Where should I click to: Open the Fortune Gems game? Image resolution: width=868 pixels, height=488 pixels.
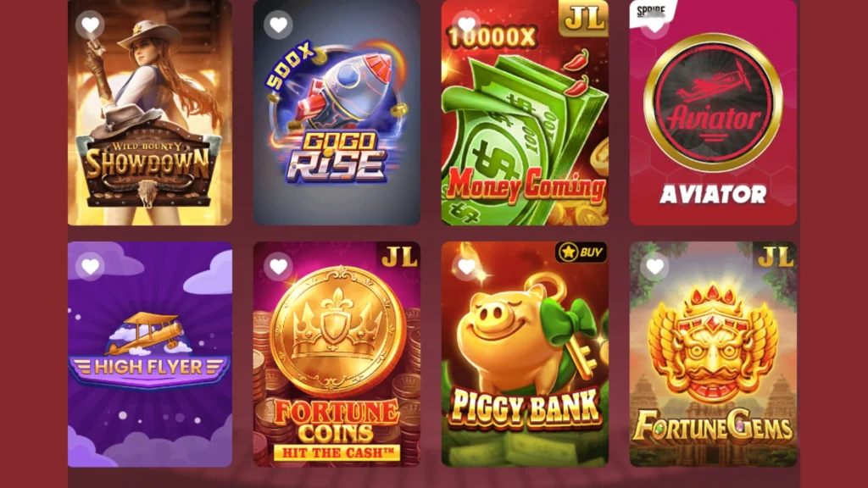click(x=713, y=354)
